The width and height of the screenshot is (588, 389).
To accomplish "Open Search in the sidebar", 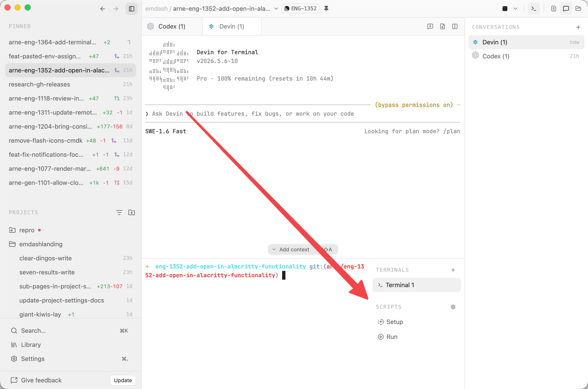I will 71,331.
